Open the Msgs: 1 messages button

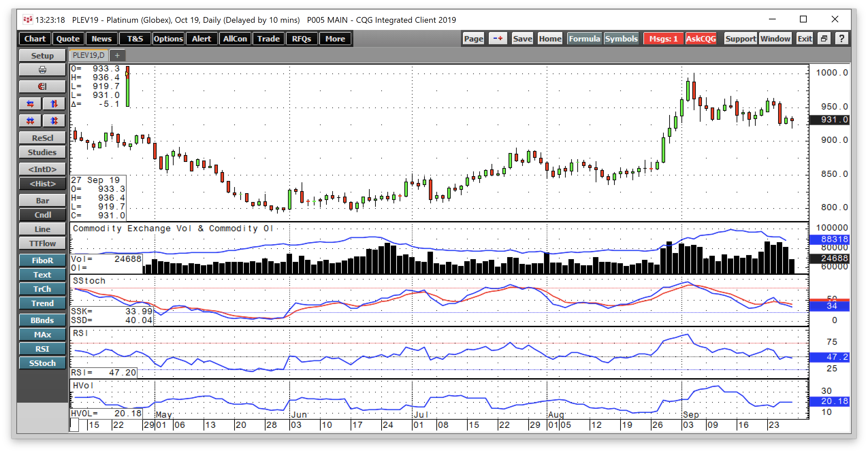663,38
